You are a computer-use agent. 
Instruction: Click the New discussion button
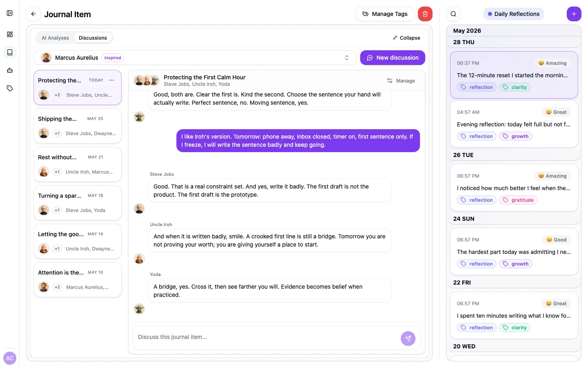[392, 58]
